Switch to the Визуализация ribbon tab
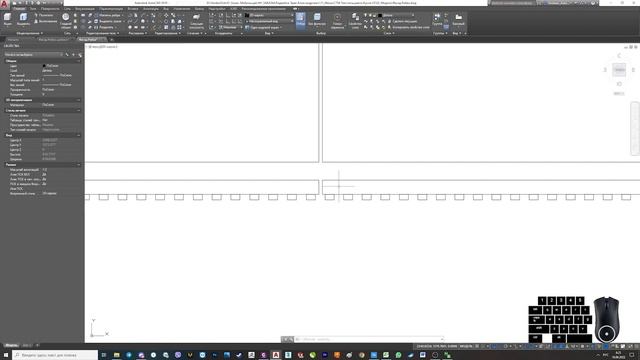The width and height of the screenshot is (640, 360). (85, 9)
